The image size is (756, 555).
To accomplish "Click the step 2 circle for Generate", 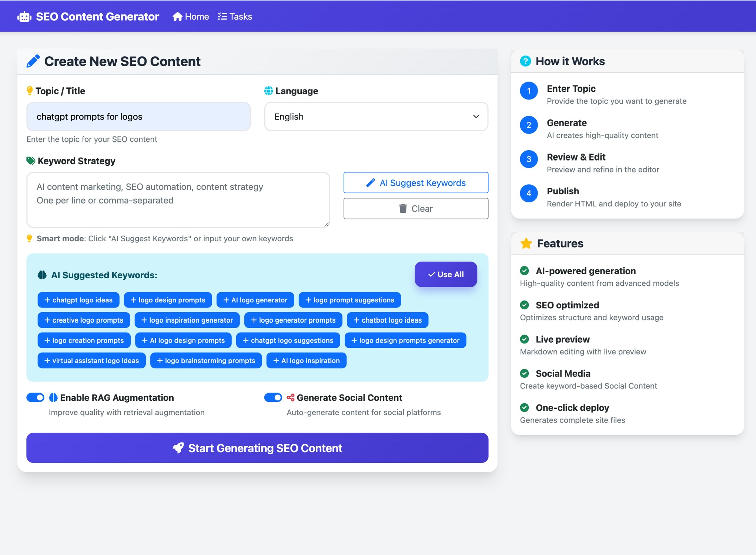I will pyautogui.click(x=529, y=125).
